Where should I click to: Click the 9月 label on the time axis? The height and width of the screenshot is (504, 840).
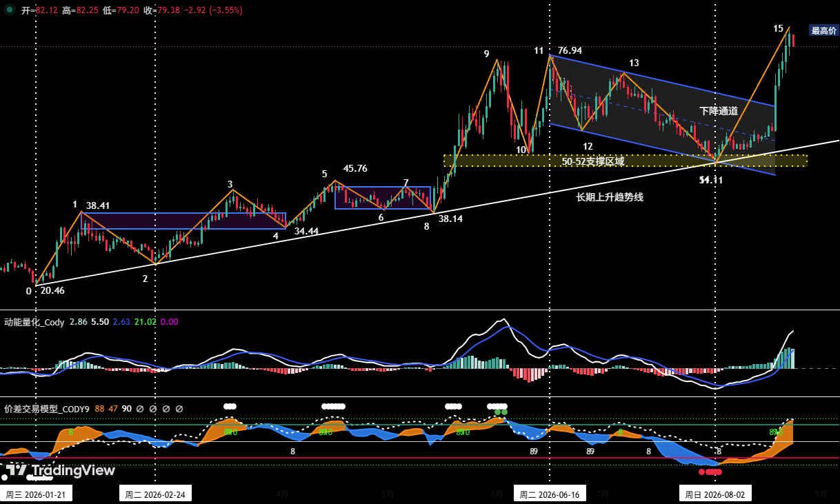point(821,494)
